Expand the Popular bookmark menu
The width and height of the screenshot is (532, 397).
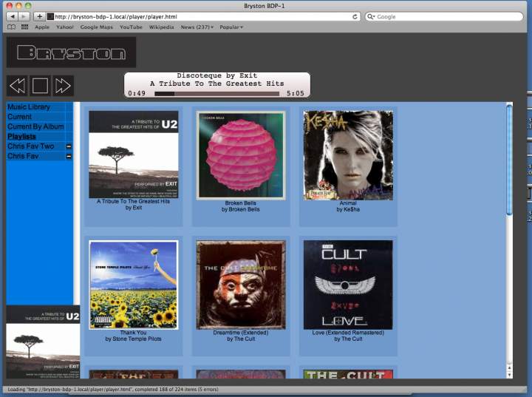click(x=231, y=27)
